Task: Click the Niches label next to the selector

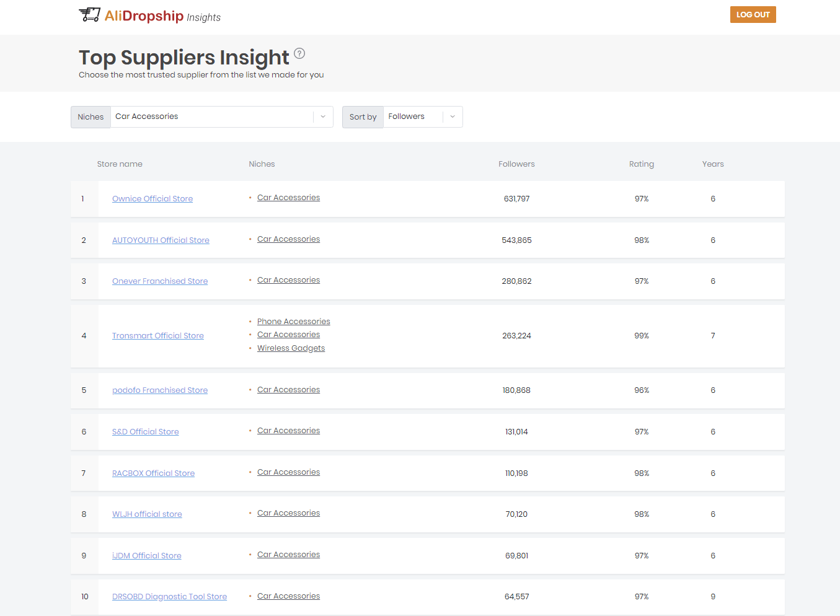Action: [90, 117]
